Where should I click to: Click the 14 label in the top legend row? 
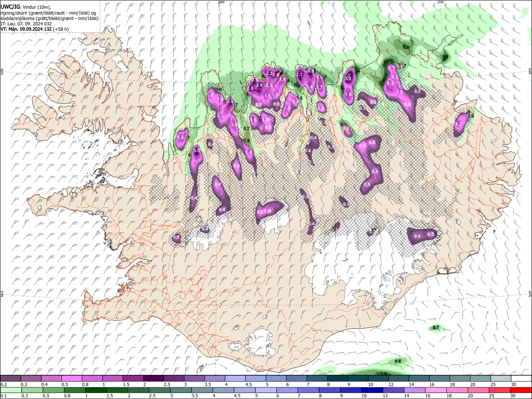click(x=411, y=384)
